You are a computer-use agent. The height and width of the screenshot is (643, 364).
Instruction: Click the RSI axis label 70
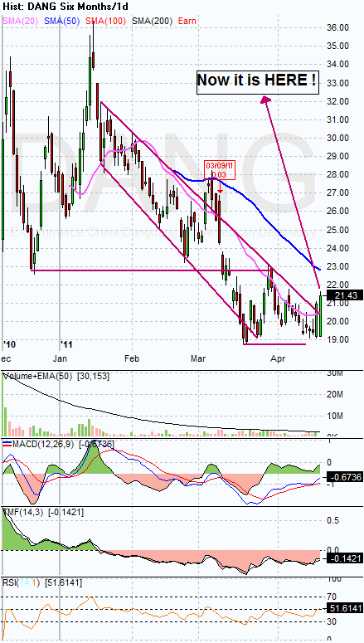(x=332, y=597)
